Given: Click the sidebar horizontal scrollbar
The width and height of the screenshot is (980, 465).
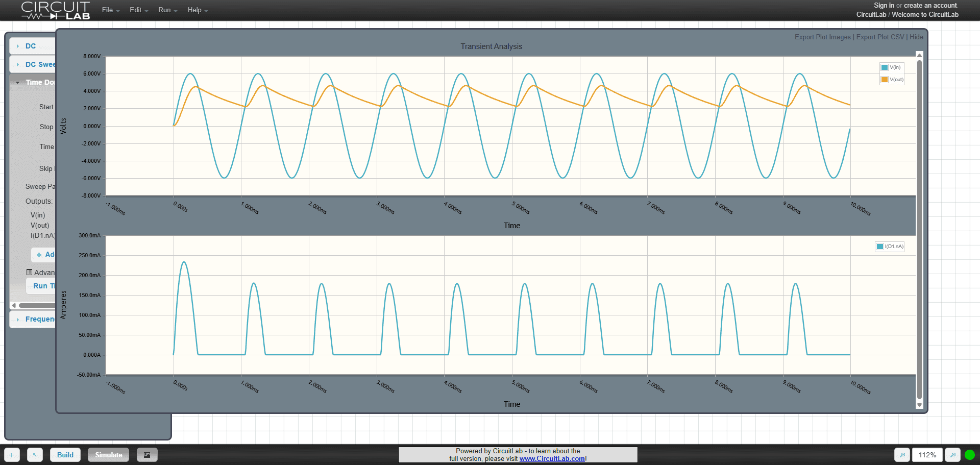Looking at the screenshot, I should [37, 305].
